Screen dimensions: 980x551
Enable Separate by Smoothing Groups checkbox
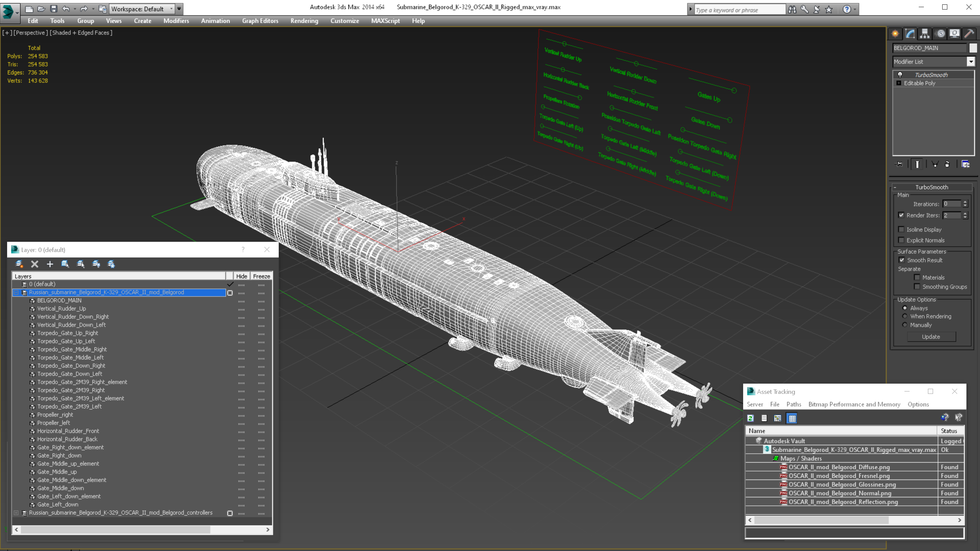point(917,287)
